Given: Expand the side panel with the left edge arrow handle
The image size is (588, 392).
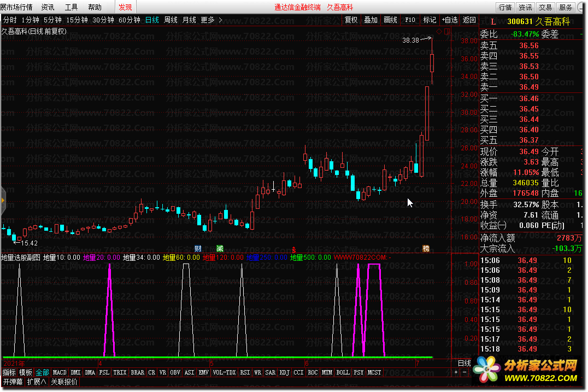Looking at the screenshot, I should click(3, 201).
